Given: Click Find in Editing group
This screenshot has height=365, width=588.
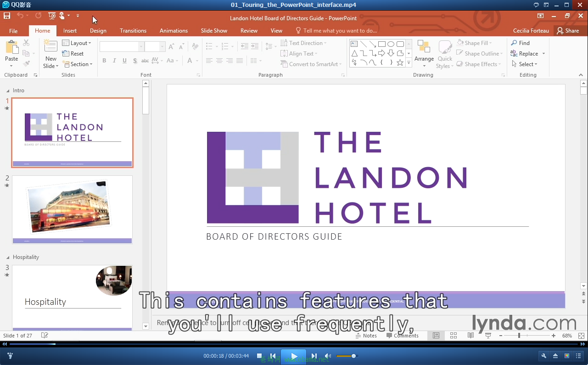Looking at the screenshot, I should click(520, 43).
